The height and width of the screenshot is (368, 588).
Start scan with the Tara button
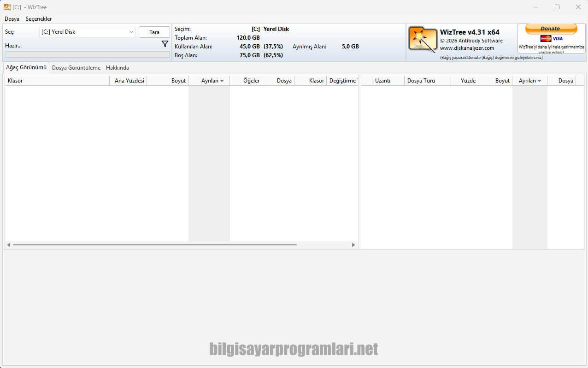154,32
